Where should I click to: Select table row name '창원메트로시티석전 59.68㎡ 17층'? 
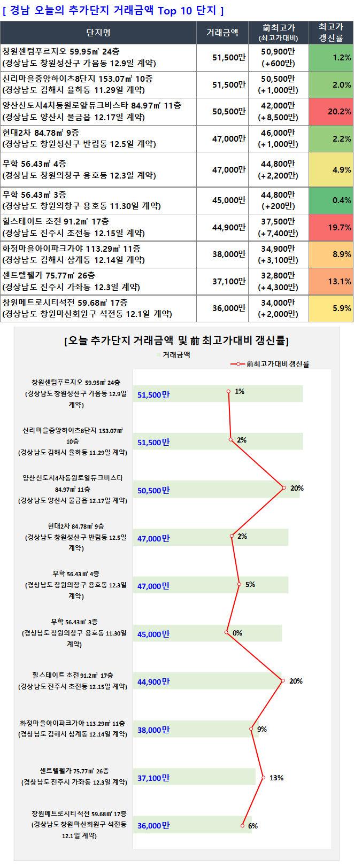[65, 303]
